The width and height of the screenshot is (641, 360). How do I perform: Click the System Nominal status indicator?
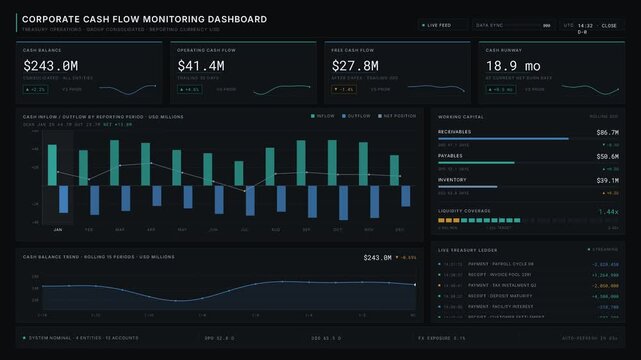tap(81, 338)
